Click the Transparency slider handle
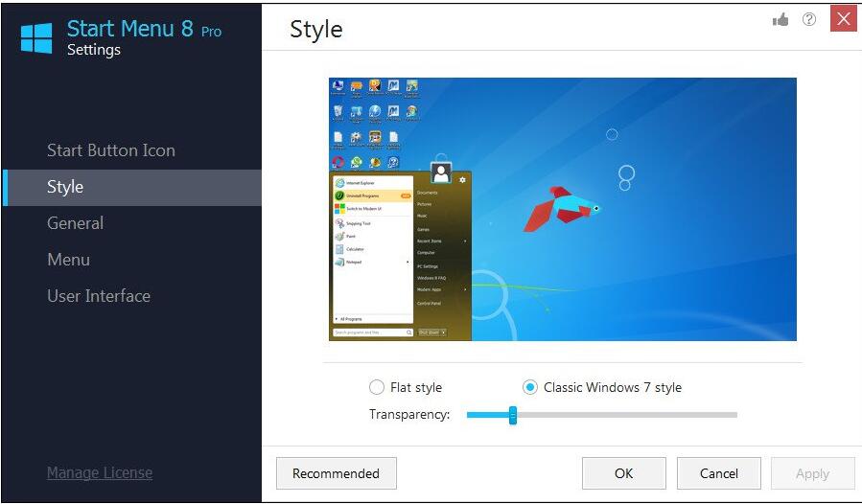 (x=512, y=415)
